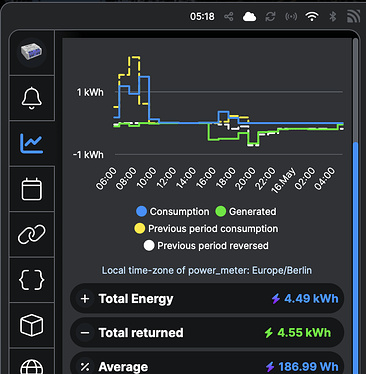Click the 20:00 axis label

246,178
